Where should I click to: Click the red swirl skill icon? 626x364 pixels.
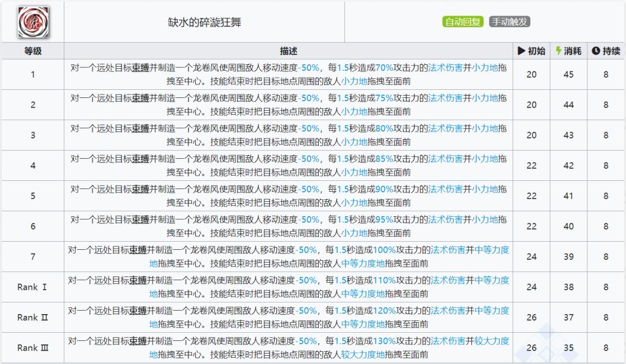pos(32,22)
